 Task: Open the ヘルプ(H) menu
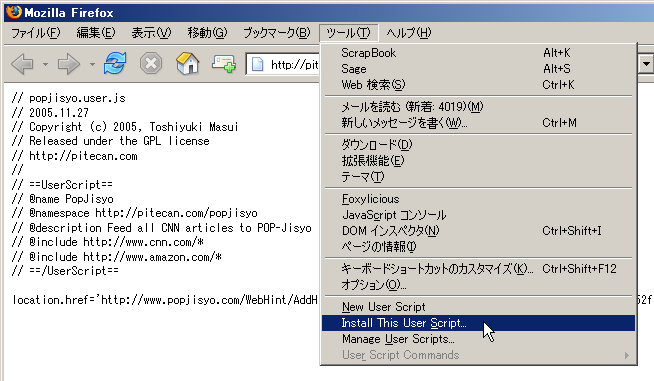pos(409,33)
